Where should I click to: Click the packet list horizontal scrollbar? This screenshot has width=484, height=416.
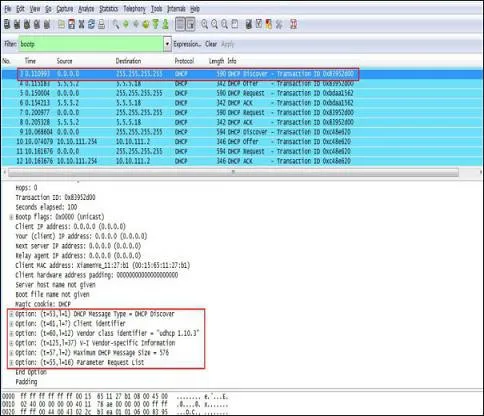click(233, 172)
